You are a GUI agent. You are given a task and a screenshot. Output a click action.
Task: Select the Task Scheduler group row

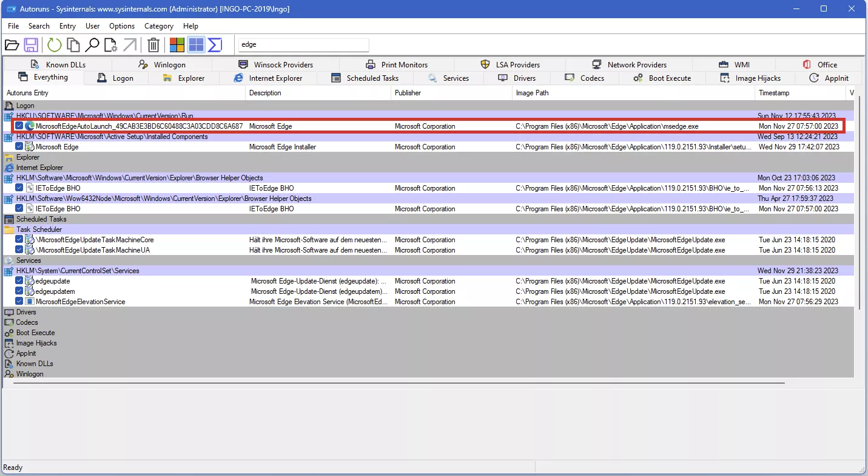pos(39,229)
